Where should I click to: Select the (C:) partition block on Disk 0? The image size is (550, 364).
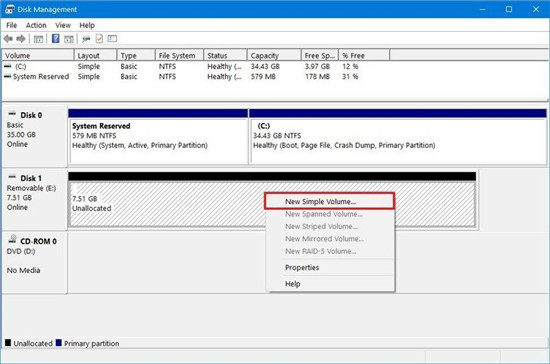point(398,137)
